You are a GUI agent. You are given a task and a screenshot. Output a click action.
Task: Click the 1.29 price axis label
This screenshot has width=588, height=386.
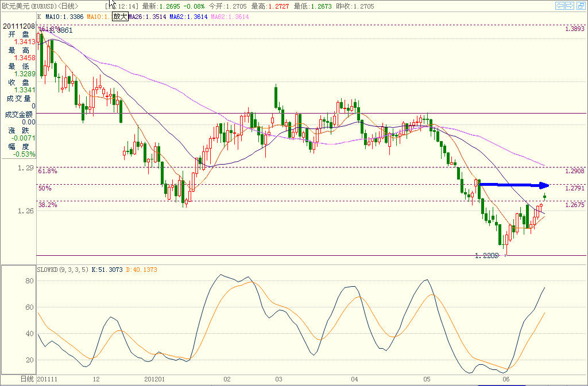coord(25,167)
